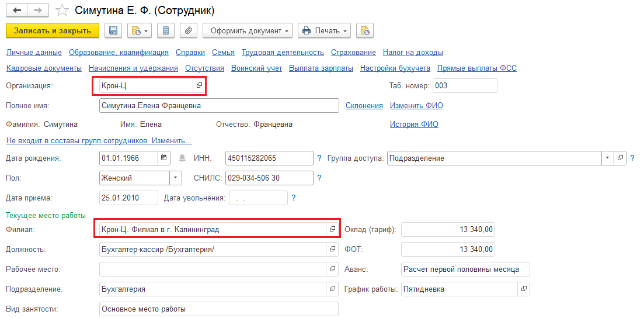The height and width of the screenshot is (318, 644).
Task: Click the help question mark beside ИНН
Action: (319, 158)
